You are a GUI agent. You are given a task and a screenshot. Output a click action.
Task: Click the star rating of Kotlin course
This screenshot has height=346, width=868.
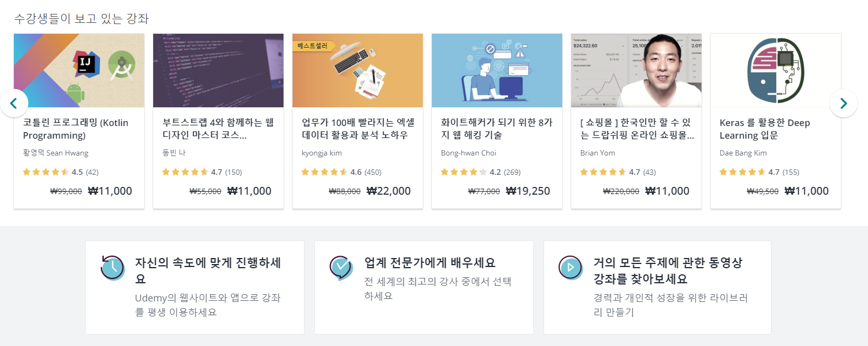point(46,172)
